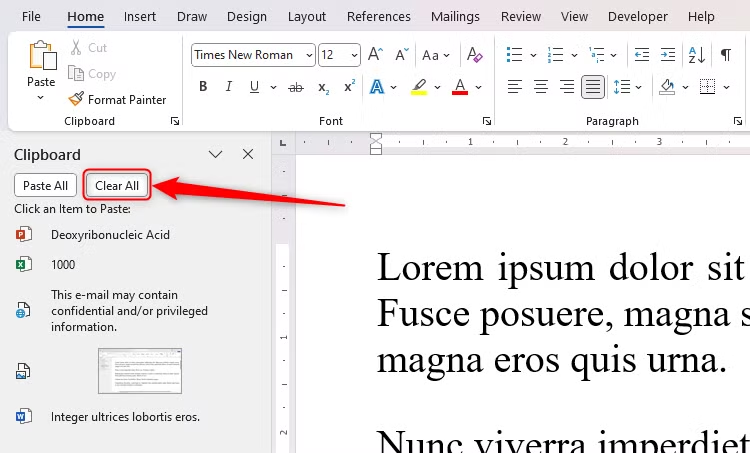Image resolution: width=750 pixels, height=453 pixels.
Task: Open the highlight color dropdown arrow
Action: pos(437,87)
